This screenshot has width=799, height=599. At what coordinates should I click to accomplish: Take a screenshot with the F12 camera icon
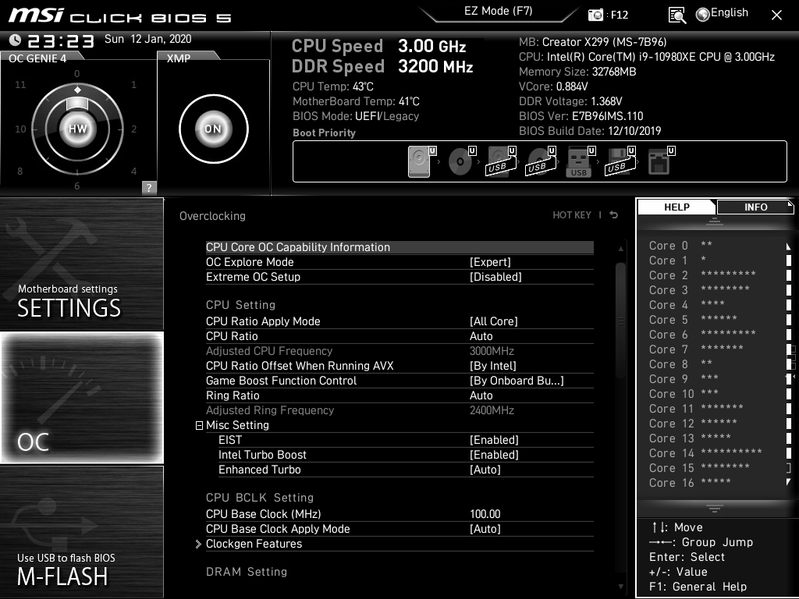(595, 15)
